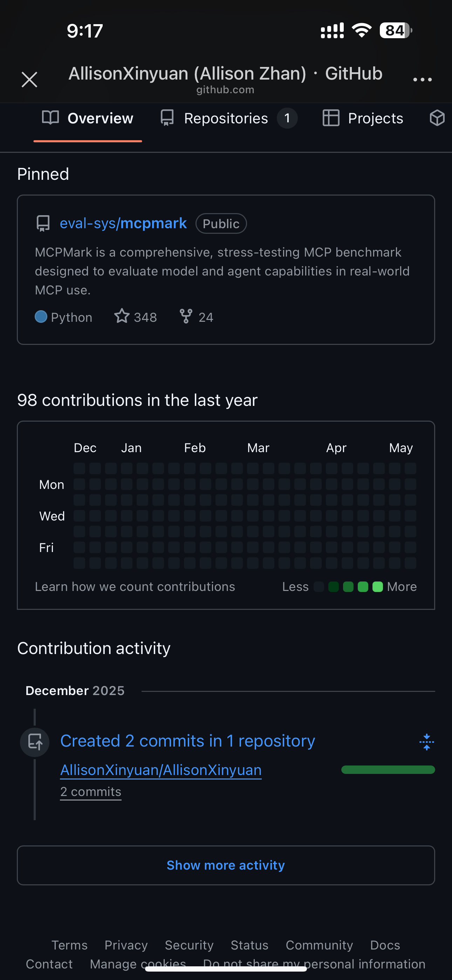Image resolution: width=452 pixels, height=980 pixels.
Task: Tap Learn how we count contributions
Action: (x=135, y=587)
